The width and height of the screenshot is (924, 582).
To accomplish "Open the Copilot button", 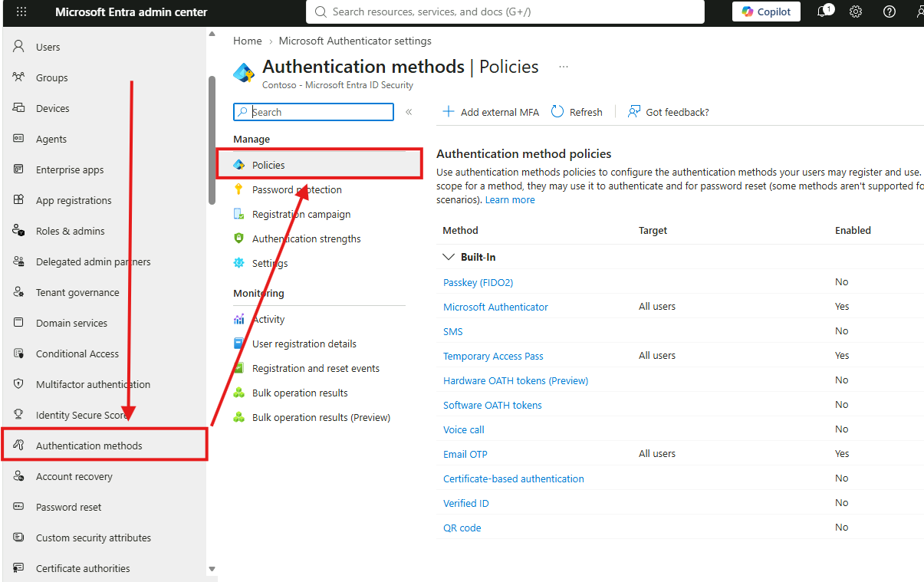I will coord(767,12).
